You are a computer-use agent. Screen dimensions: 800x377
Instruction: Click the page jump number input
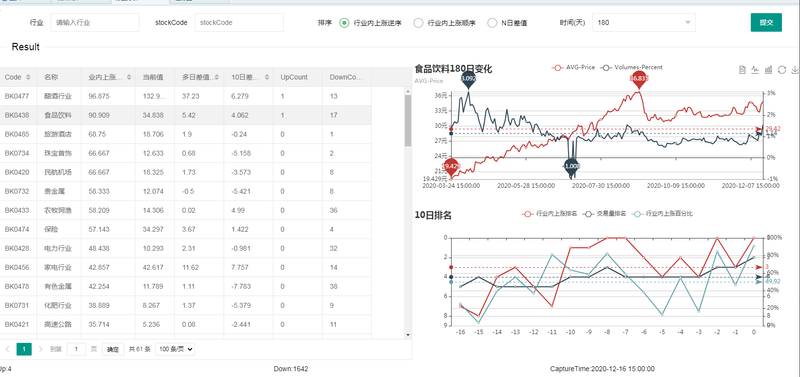(x=77, y=349)
